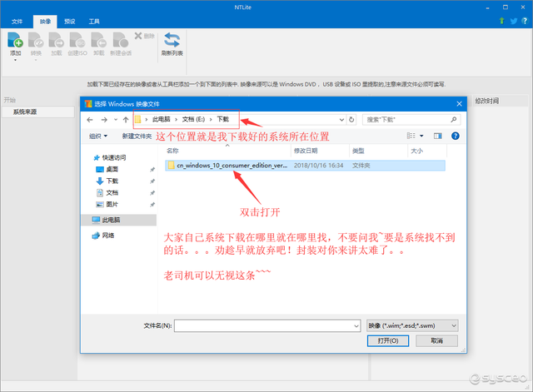Click the 新建文件夹 button
533x392 pixels.
click(137, 136)
